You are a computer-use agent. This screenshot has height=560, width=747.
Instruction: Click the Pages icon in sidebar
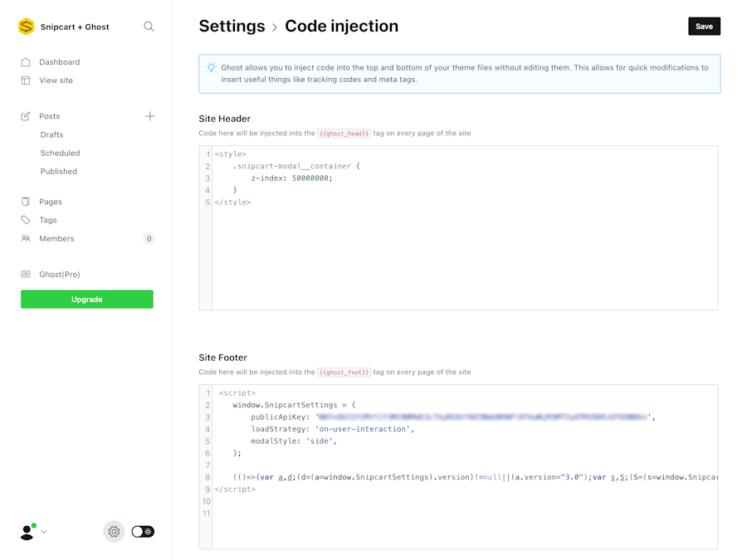[26, 202]
